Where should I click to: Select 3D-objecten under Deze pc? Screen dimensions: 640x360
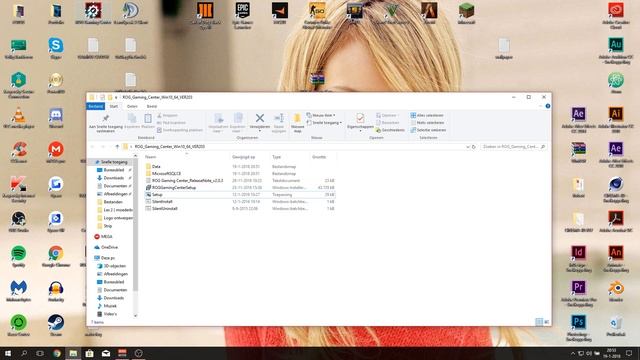[111, 266]
